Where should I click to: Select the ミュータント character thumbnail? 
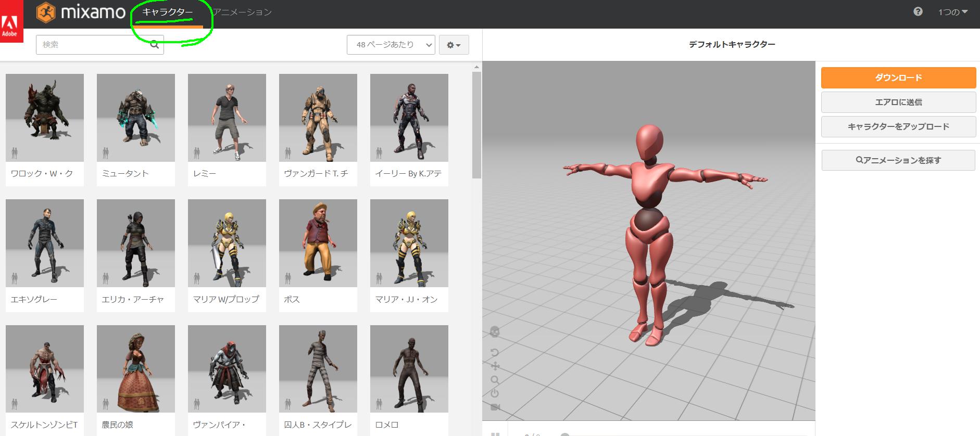click(x=136, y=118)
